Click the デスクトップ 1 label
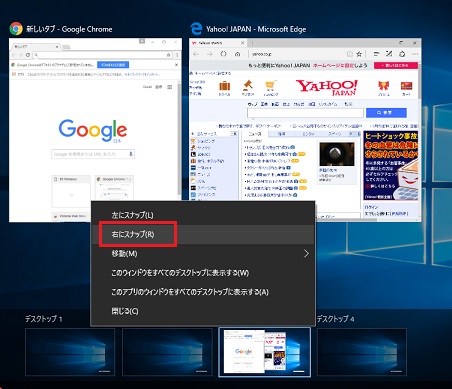This screenshot has height=389, width=452. coord(44,319)
